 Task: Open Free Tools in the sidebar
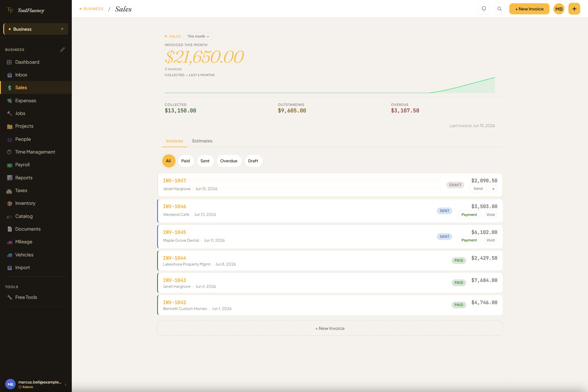coord(36,297)
